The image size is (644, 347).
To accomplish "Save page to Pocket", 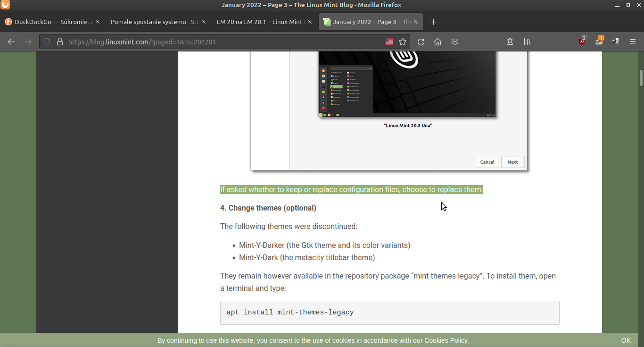I will click(455, 42).
